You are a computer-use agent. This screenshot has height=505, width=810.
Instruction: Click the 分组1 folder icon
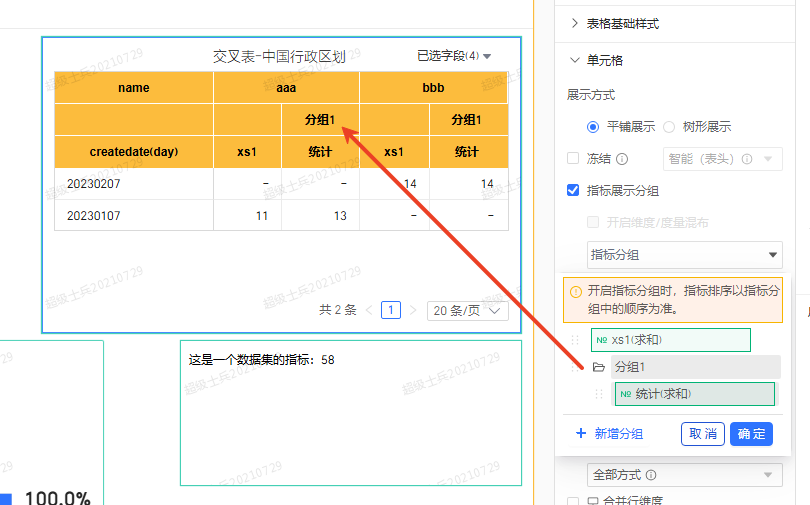click(598, 367)
